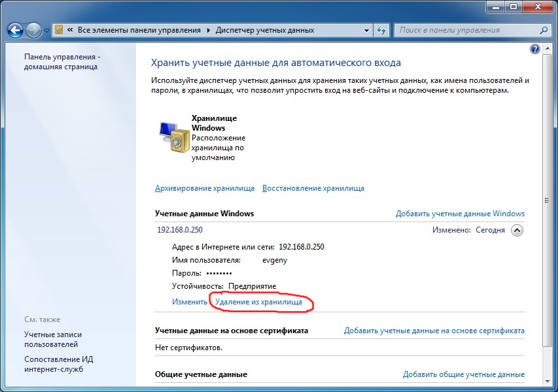Collapse the 192.168.0.250 credential details chevron
Image resolution: width=558 pixels, height=392 pixels.
517,230
